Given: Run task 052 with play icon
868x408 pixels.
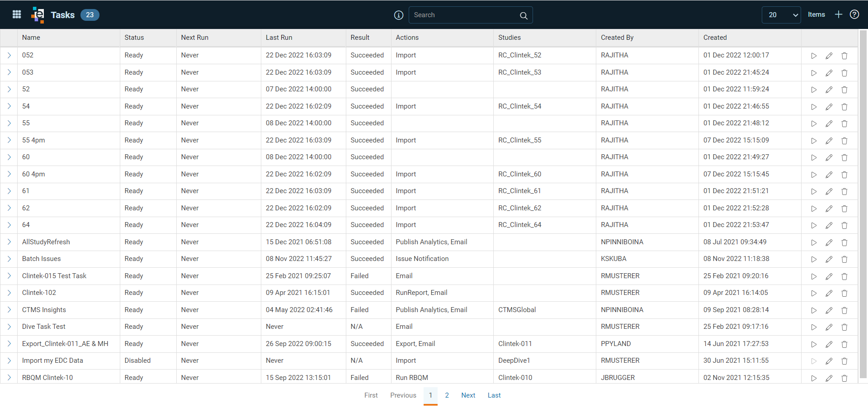Looking at the screenshot, I should (x=814, y=56).
